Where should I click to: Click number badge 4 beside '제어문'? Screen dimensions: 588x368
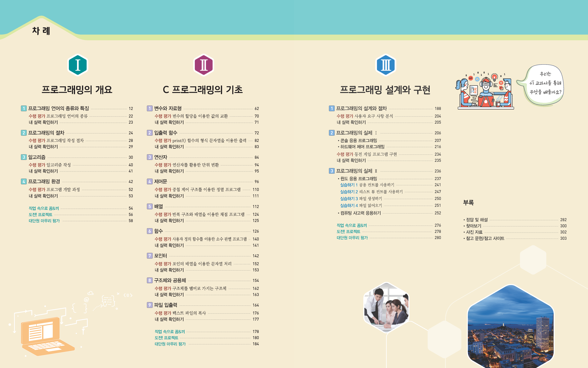tap(150, 181)
